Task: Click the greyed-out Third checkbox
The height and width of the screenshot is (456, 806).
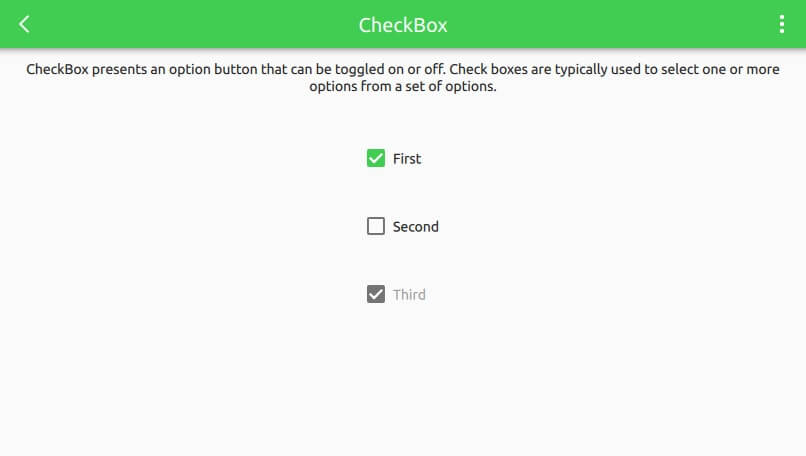Action: [x=376, y=294]
